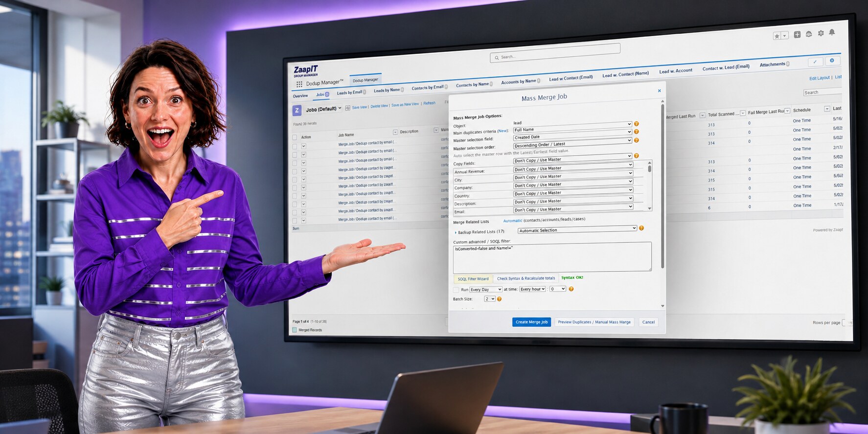Viewport: 868px width, 434px height.
Task: Click the Automatic merge related lists link
Action: 513,221
